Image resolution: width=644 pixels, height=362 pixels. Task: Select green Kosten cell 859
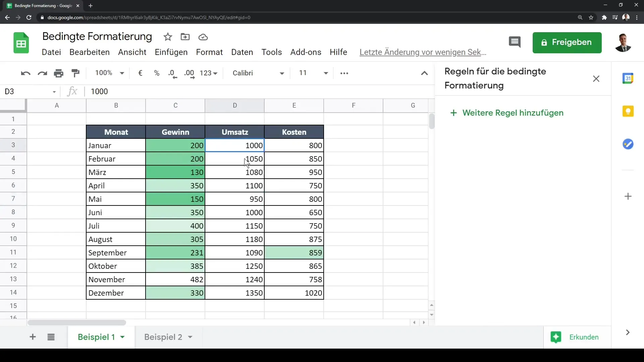[294, 253]
